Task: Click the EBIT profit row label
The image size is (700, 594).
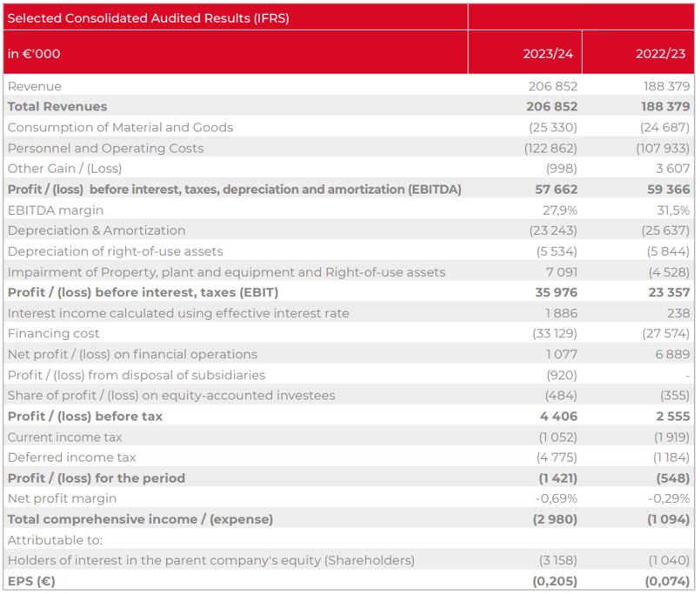Action: tap(143, 292)
